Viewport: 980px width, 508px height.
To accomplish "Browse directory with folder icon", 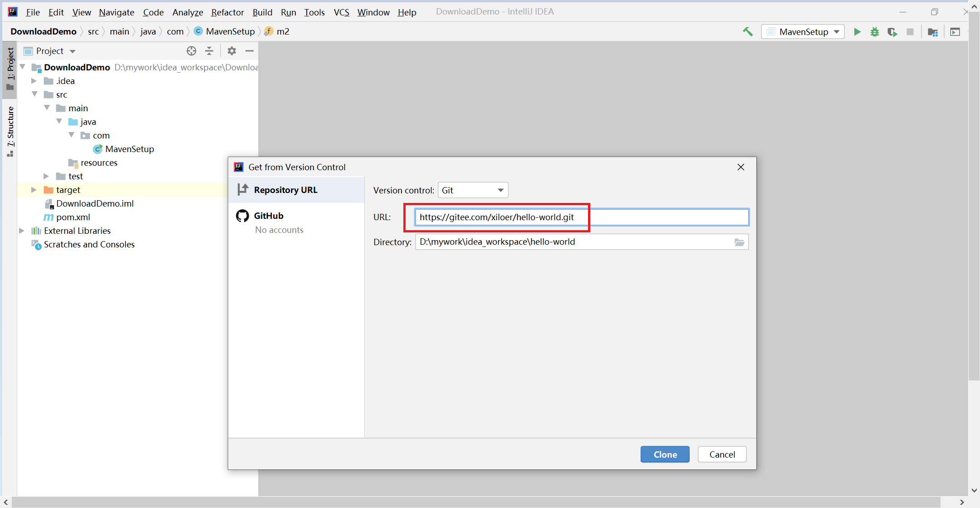I will click(x=740, y=242).
